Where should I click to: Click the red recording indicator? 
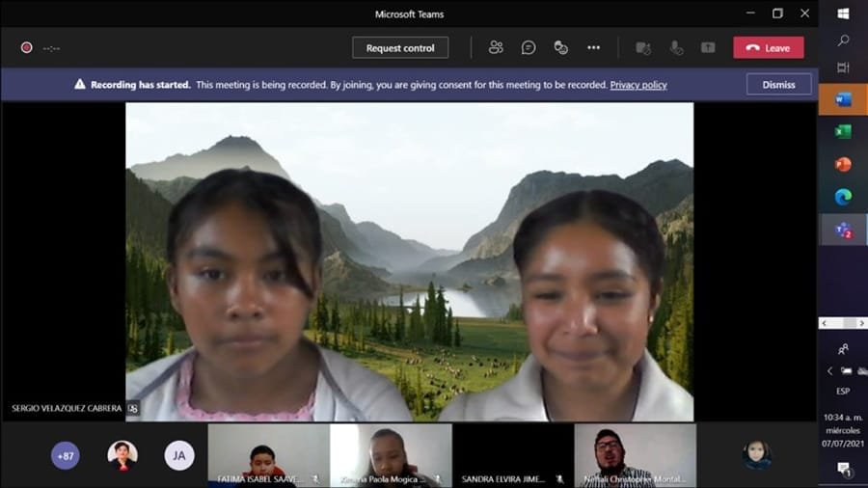point(27,47)
